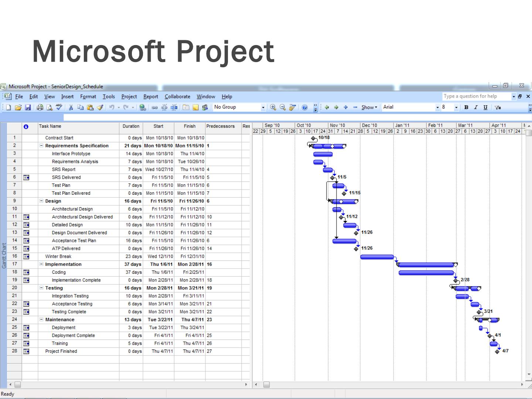
Task: Select the Coding task name cell
Action: coord(78,272)
